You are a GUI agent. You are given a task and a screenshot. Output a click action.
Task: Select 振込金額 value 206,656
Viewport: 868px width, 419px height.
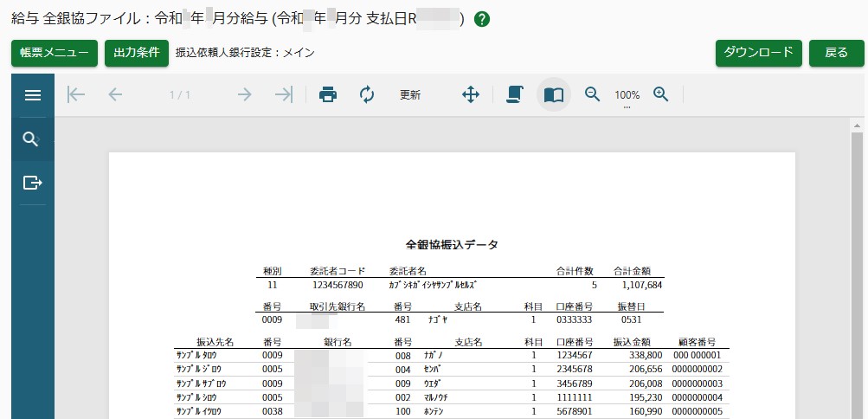[645, 369]
